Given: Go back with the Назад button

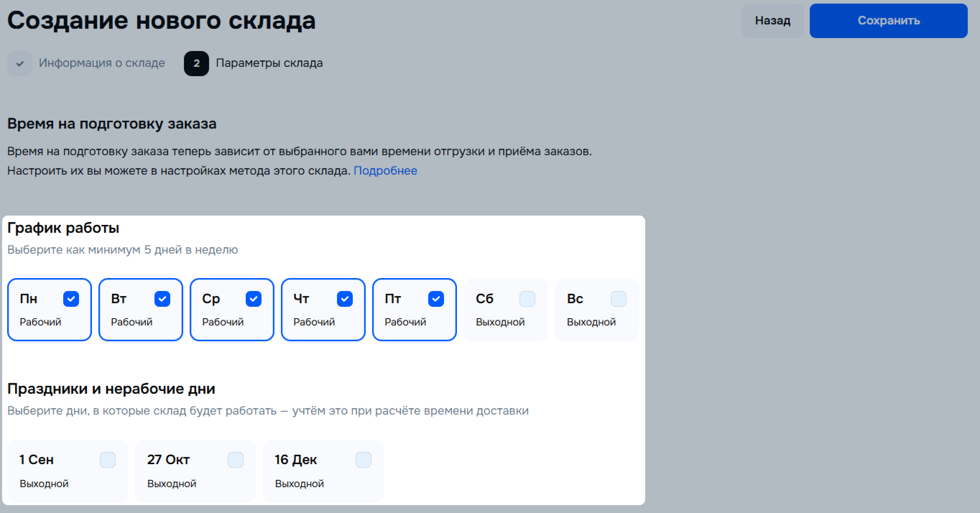Looking at the screenshot, I should pyautogui.click(x=773, y=20).
